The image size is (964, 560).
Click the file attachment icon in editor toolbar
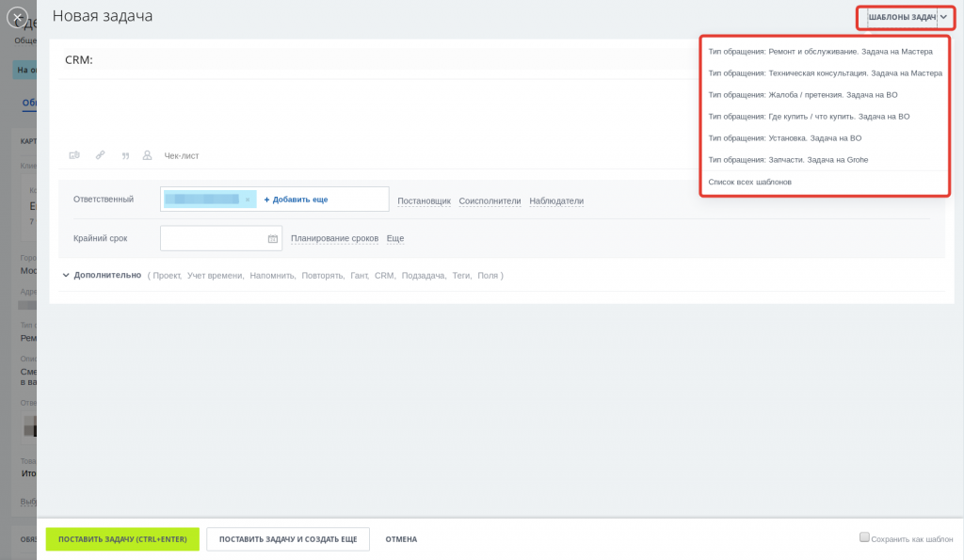pos(74,155)
